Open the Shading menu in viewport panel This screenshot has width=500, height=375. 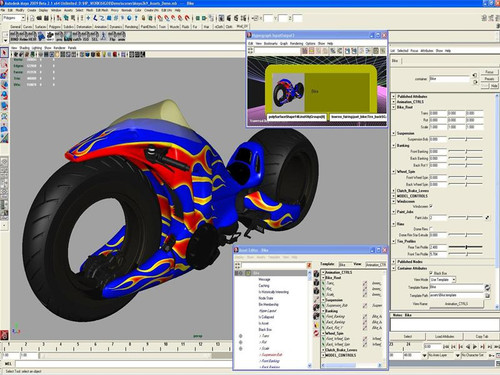click(x=25, y=48)
